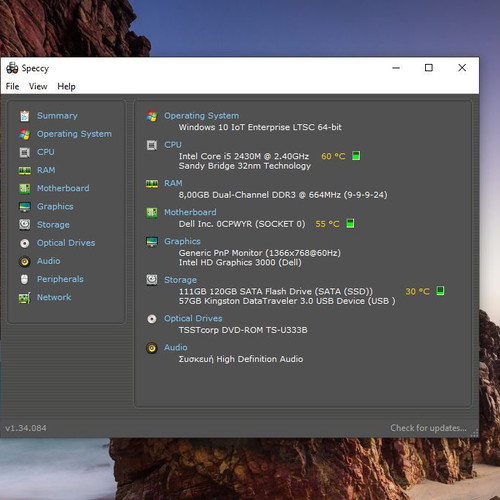
Task: Open the Optical Drives heading link
Action: tap(193, 318)
